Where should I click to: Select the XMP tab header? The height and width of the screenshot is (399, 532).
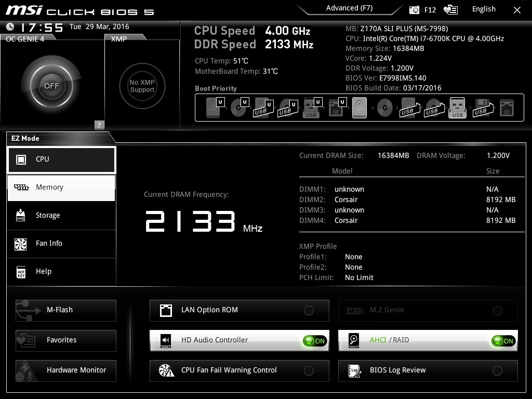[x=119, y=39]
